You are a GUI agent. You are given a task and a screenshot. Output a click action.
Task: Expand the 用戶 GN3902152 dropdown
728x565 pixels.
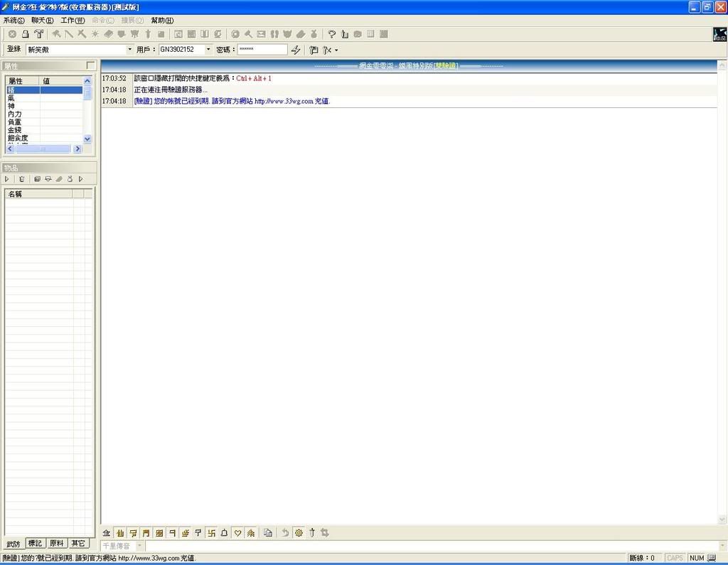[208, 50]
